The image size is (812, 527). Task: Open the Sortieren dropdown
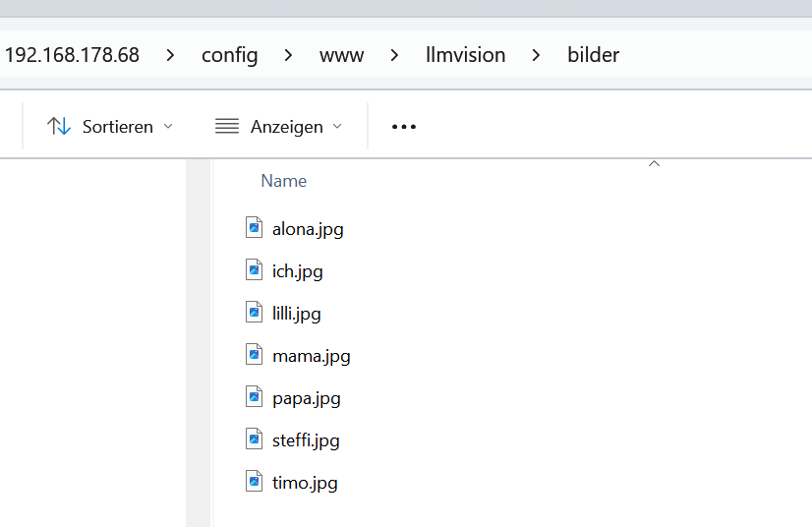(x=110, y=127)
